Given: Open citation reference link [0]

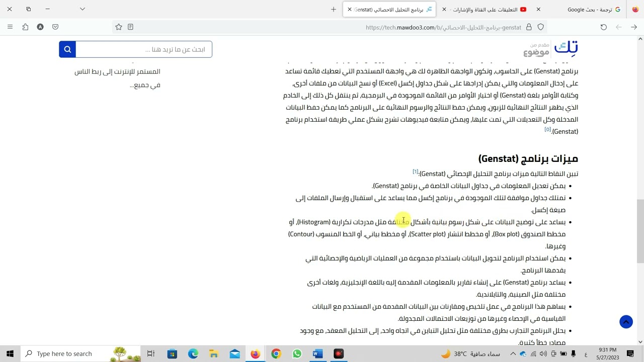Looking at the screenshot, I should click(x=547, y=130).
